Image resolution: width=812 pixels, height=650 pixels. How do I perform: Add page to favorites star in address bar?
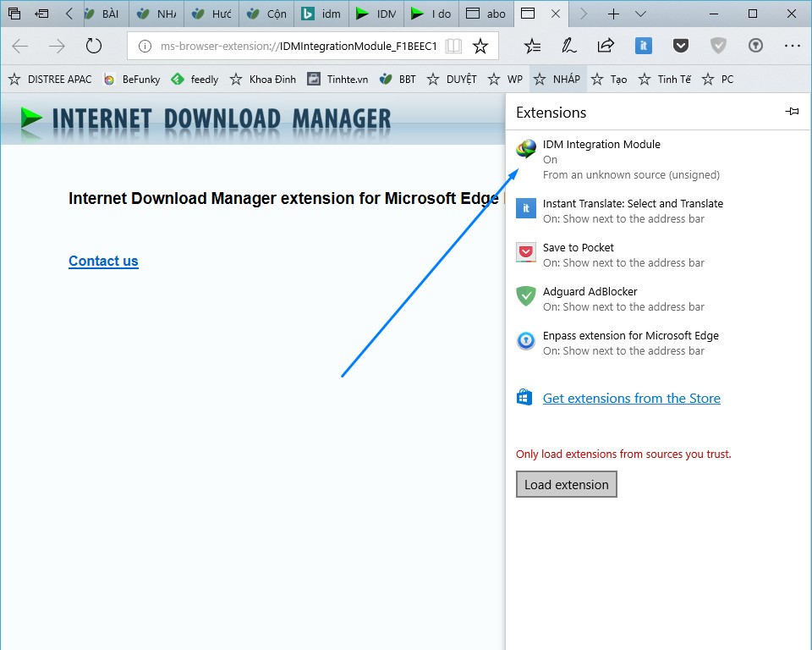pyautogui.click(x=480, y=47)
